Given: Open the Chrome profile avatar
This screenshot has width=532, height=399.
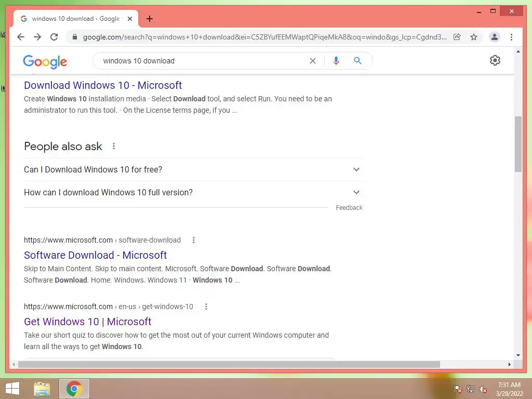Looking at the screenshot, I should 495,37.
